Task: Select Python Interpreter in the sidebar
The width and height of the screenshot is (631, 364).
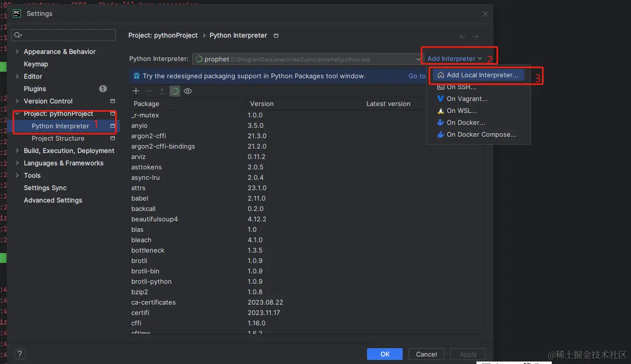Action: 62,126
